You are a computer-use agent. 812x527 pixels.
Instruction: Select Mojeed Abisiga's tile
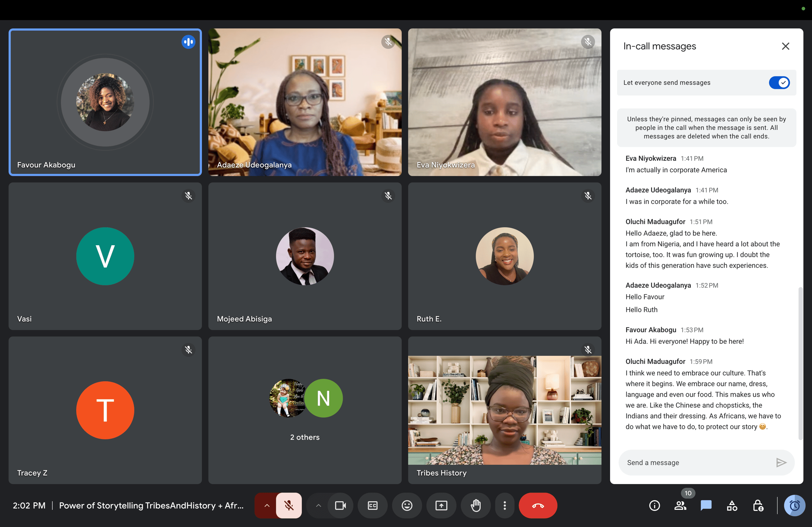click(305, 256)
